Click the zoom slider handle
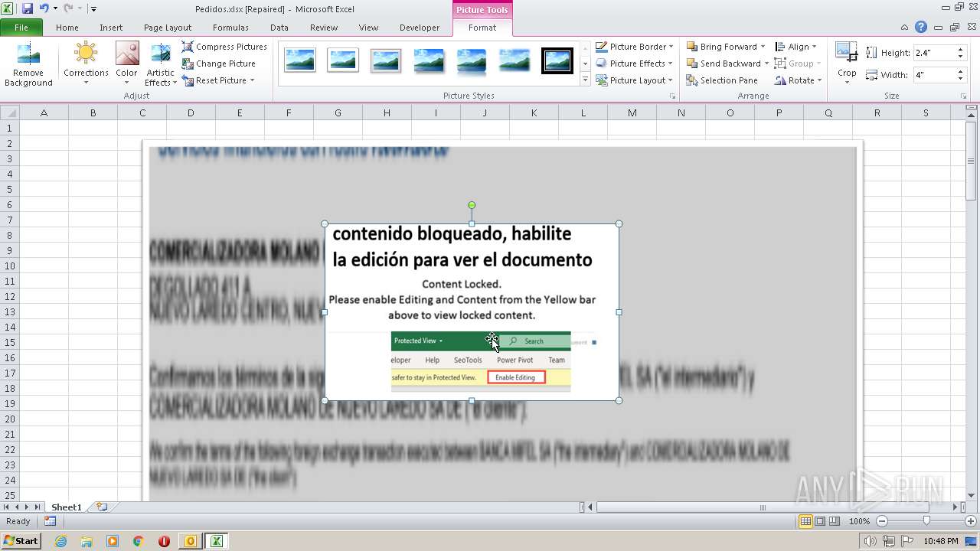The image size is (980, 551). (926, 521)
